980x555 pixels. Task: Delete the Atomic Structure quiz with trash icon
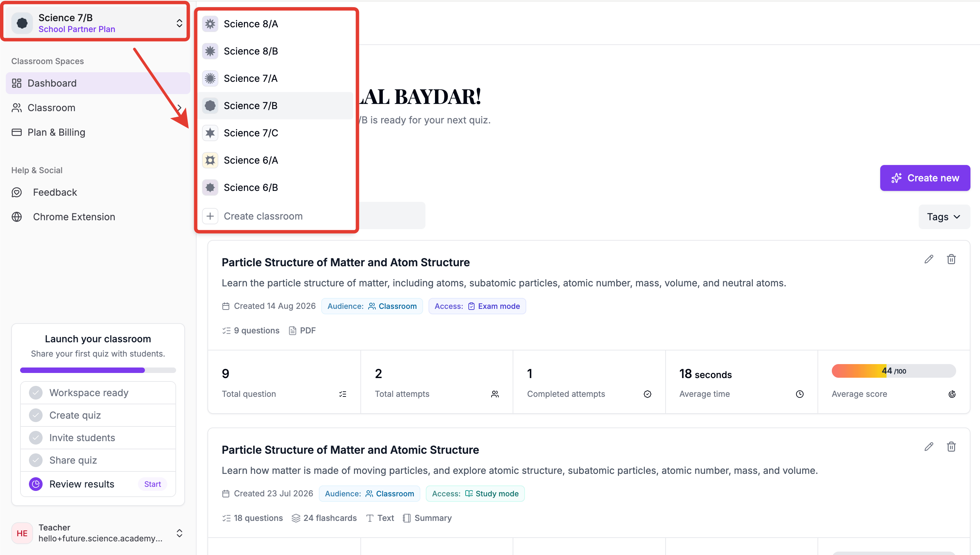click(951, 447)
